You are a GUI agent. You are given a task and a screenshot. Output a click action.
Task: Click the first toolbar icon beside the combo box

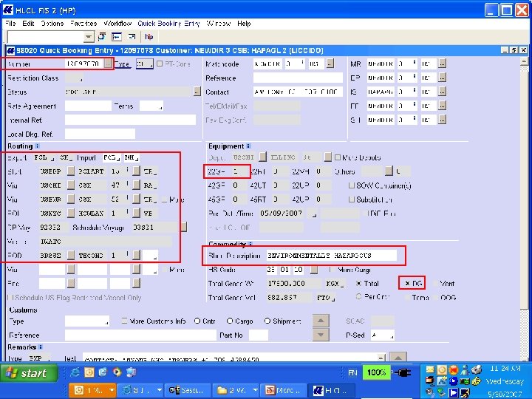pyautogui.click(x=101, y=37)
